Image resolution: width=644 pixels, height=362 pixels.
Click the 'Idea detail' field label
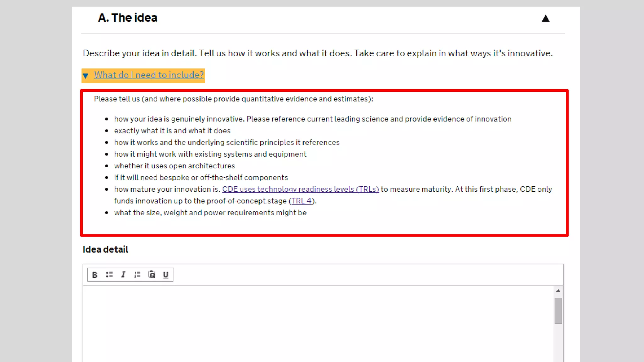coord(105,250)
